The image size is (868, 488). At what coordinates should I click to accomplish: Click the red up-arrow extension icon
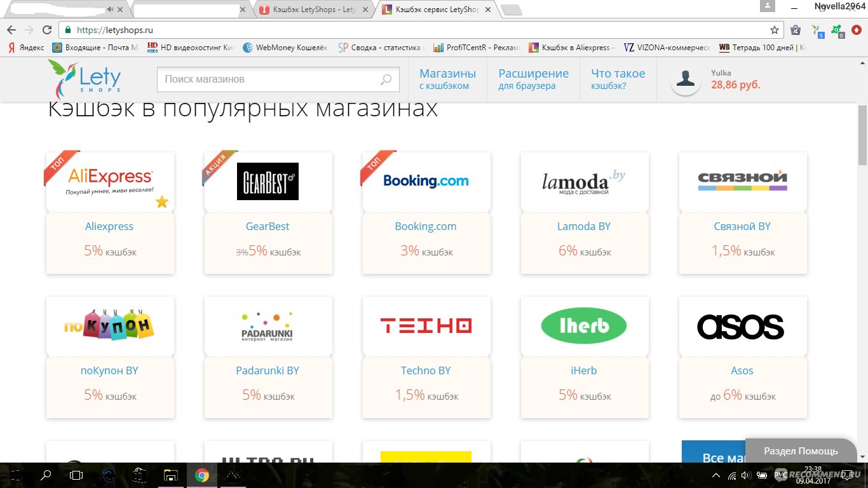(x=857, y=30)
